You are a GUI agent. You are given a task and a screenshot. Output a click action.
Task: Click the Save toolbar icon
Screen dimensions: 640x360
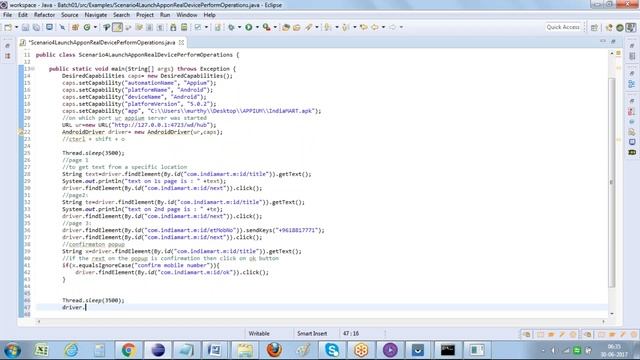pyautogui.click(x=25, y=27)
